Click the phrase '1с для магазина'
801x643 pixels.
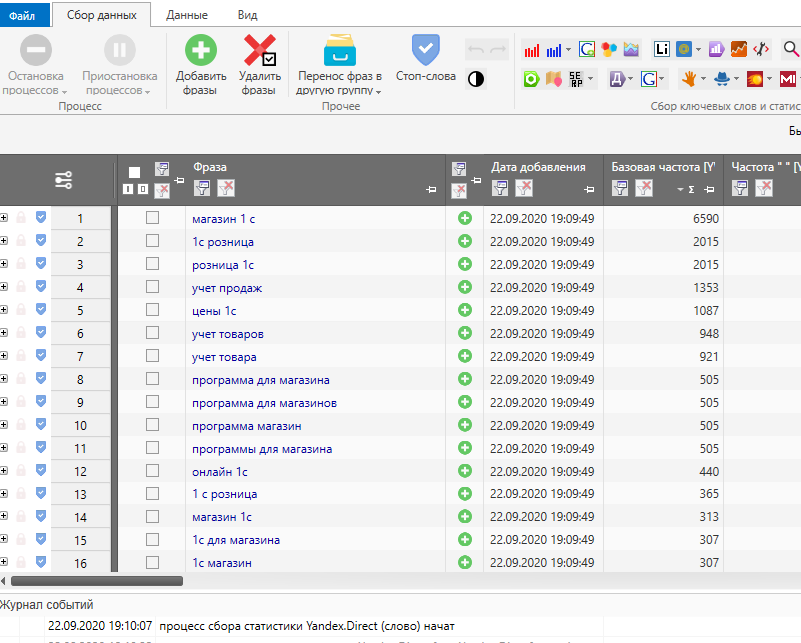pyautogui.click(x=235, y=540)
